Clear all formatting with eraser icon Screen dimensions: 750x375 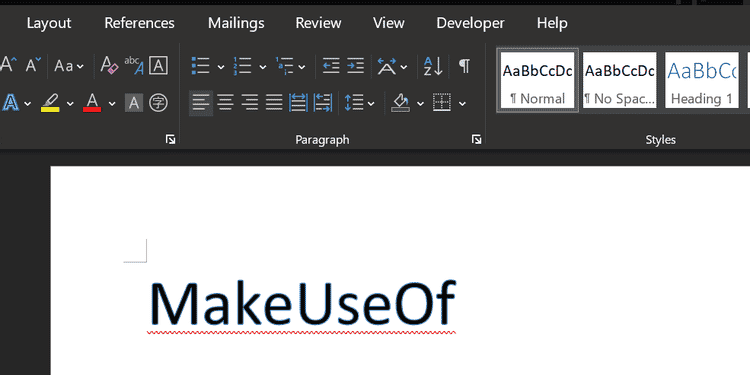(109, 65)
